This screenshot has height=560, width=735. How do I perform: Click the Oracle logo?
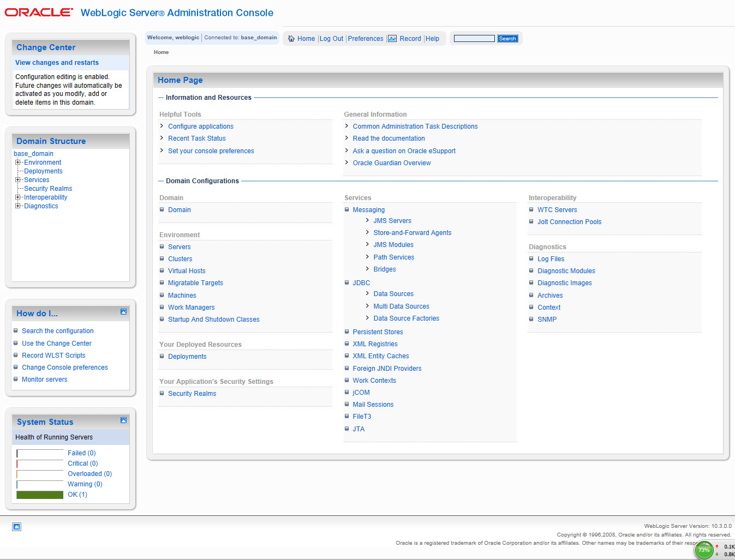[38, 12]
